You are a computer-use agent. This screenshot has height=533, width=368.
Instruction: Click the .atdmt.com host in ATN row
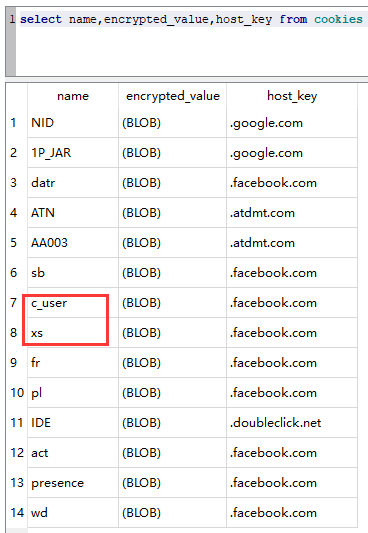pyautogui.click(x=292, y=213)
